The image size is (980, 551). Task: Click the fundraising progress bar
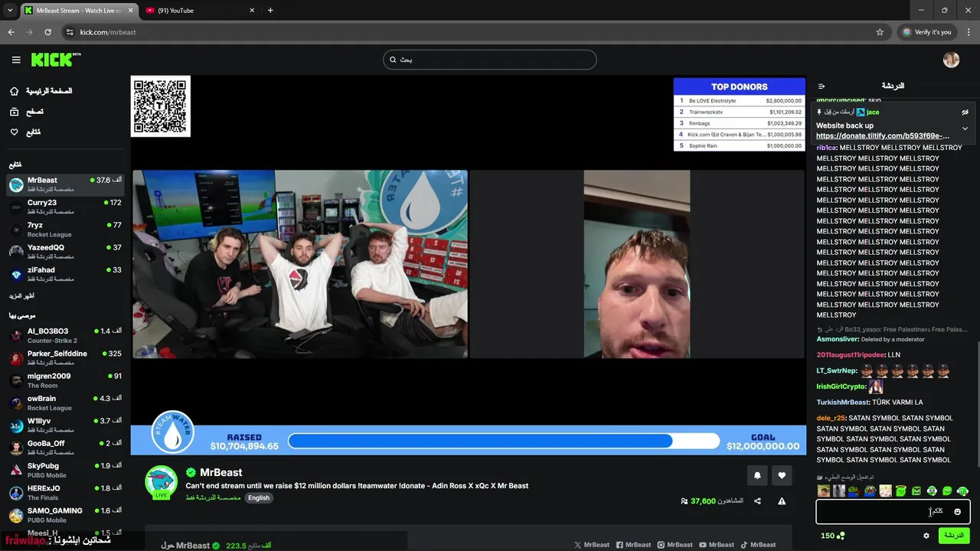pyautogui.click(x=504, y=441)
